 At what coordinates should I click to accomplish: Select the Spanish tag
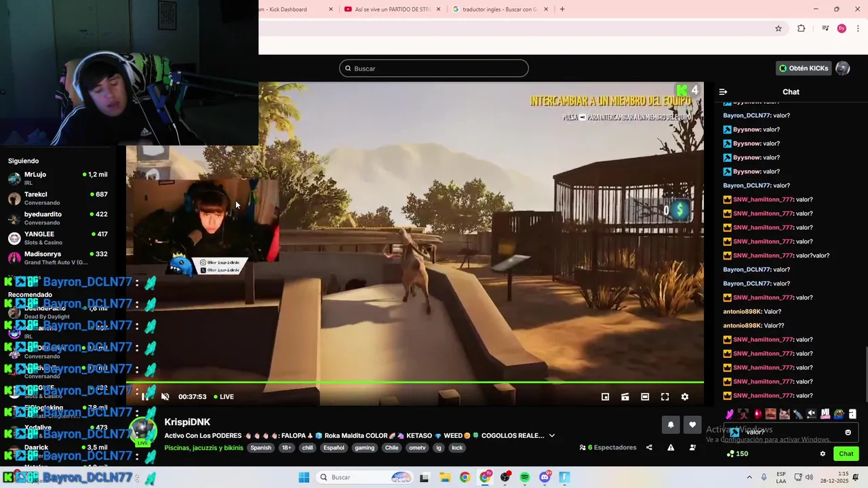tap(260, 447)
